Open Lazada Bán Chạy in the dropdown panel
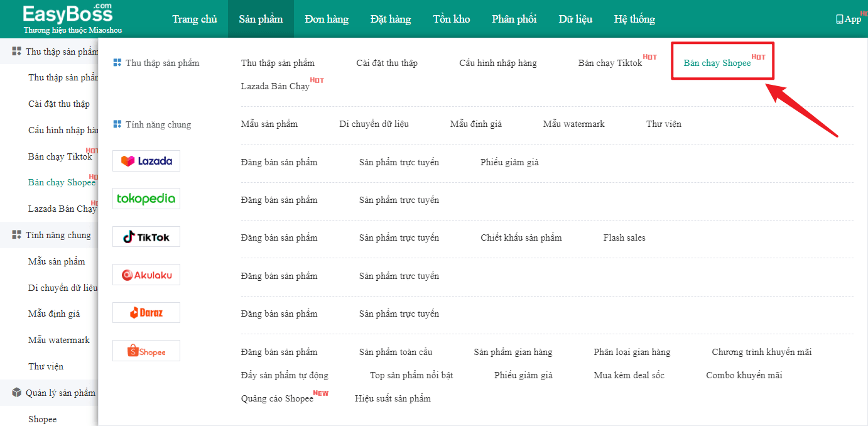 [275, 86]
